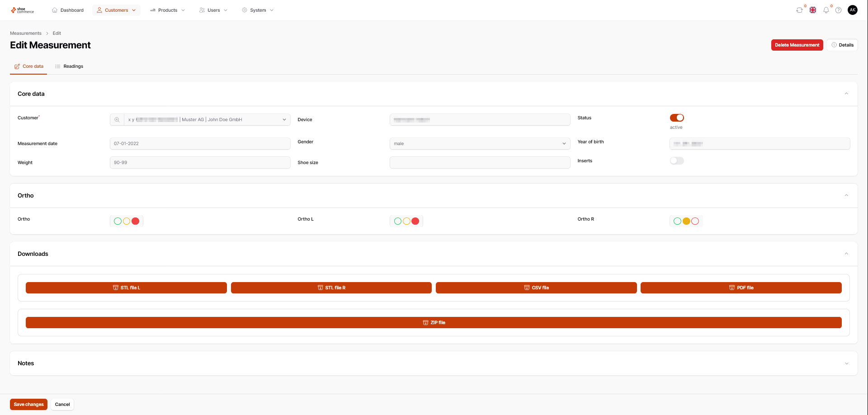Select red option for Ortho
This screenshot has width=868, height=415.
click(135, 221)
